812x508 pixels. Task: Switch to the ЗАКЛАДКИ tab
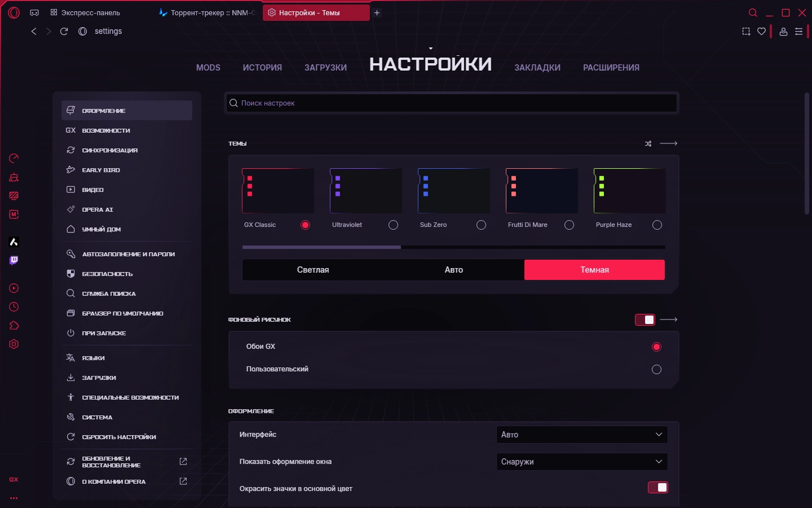click(537, 68)
